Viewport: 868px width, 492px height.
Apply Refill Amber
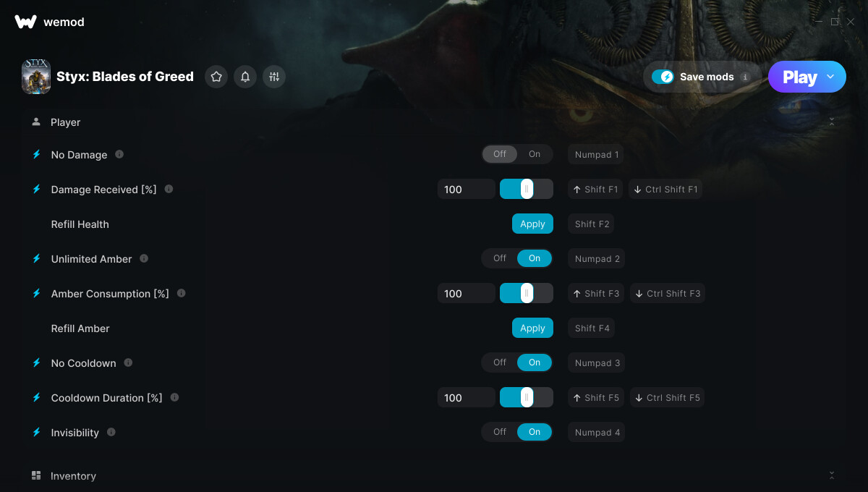click(x=532, y=328)
